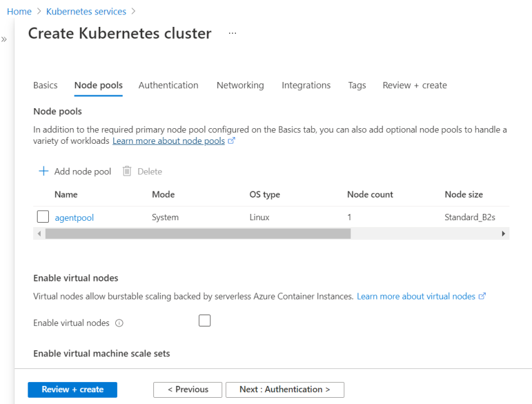Click the external link icon after node pools link
This screenshot has width=532, height=404.
click(232, 140)
